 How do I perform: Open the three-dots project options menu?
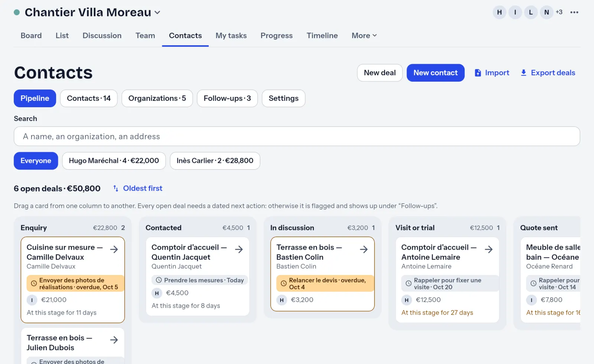(574, 12)
